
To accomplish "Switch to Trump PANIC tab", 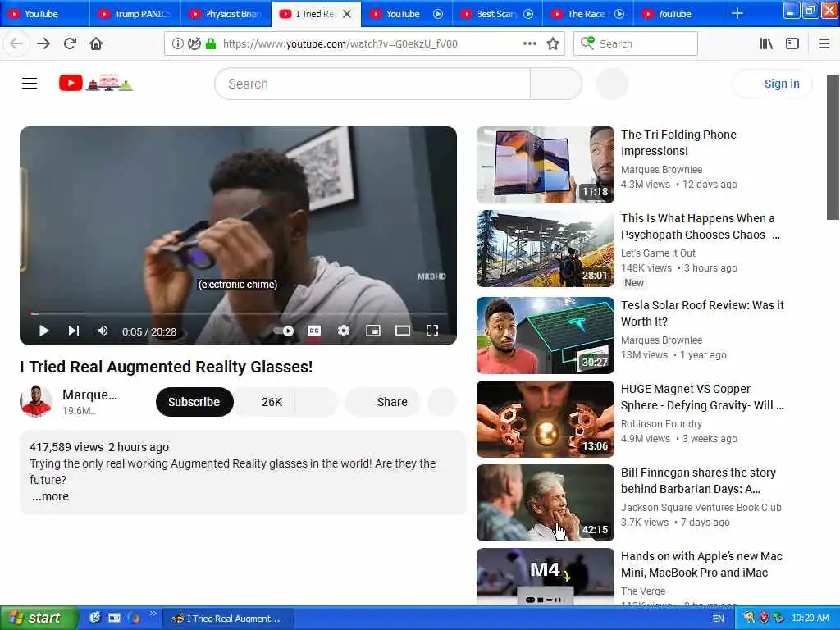I will (135, 14).
